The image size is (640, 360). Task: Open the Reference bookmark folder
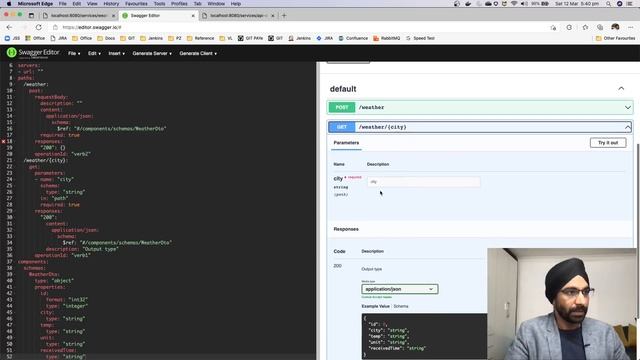click(200, 38)
